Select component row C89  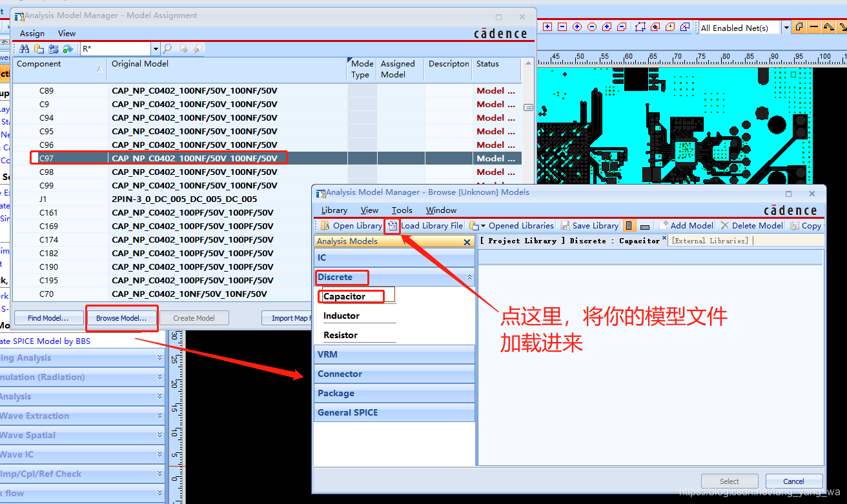(x=267, y=91)
